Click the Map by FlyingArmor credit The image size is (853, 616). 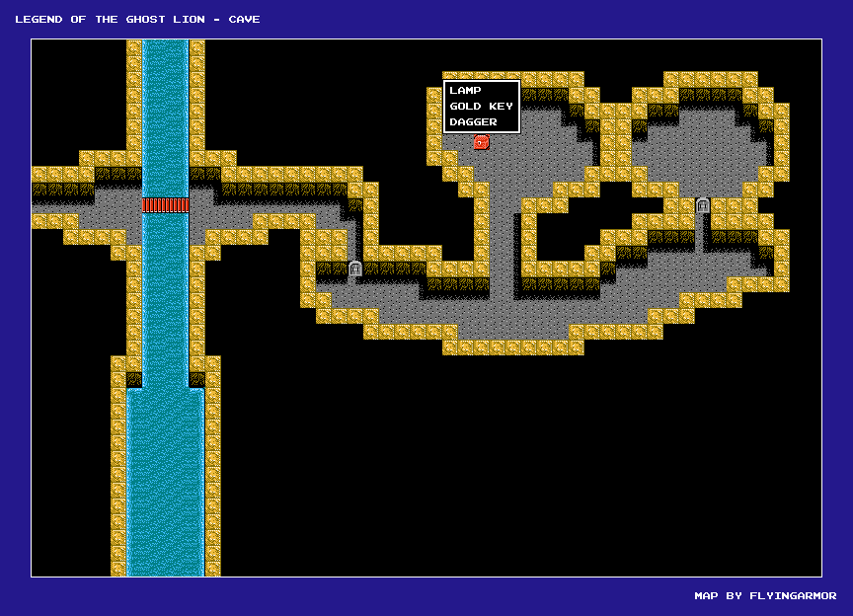pyautogui.click(x=765, y=595)
